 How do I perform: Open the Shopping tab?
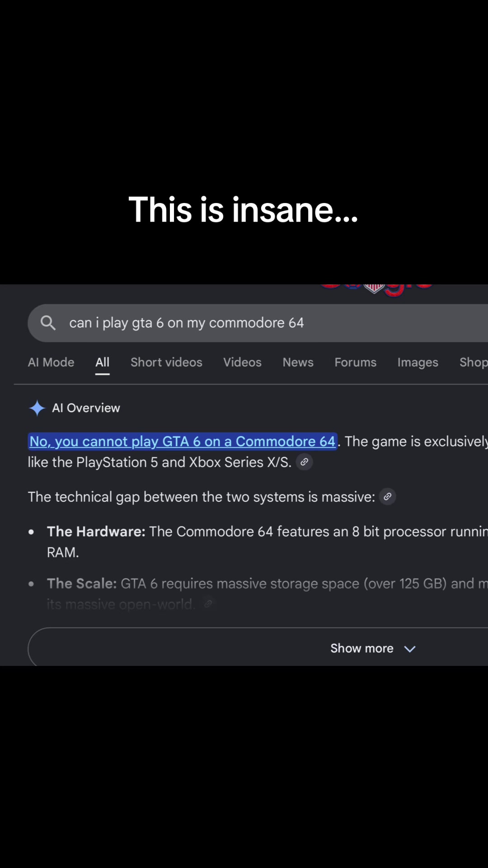[474, 363]
